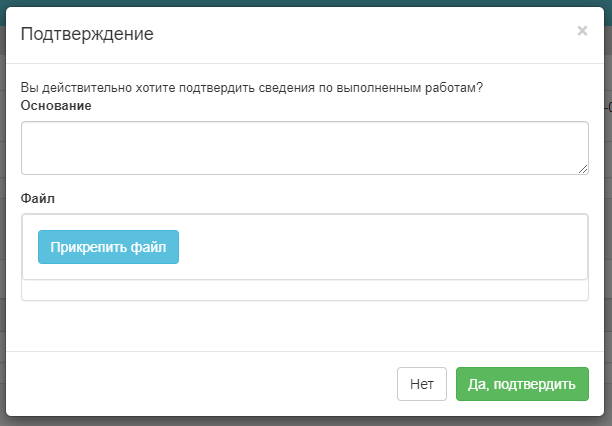Focus the Основание text area
612x426 pixels.
pyautogui.click(x=305, y=148)
